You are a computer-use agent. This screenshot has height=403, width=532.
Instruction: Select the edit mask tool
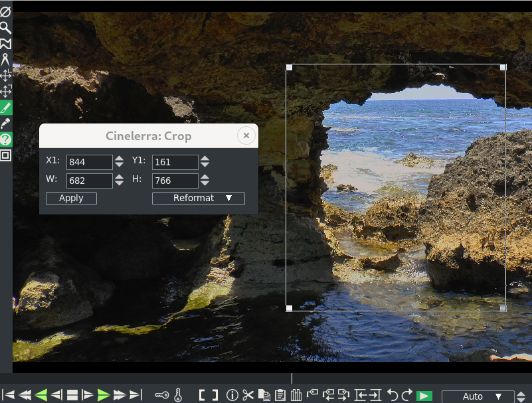(5, 44)
